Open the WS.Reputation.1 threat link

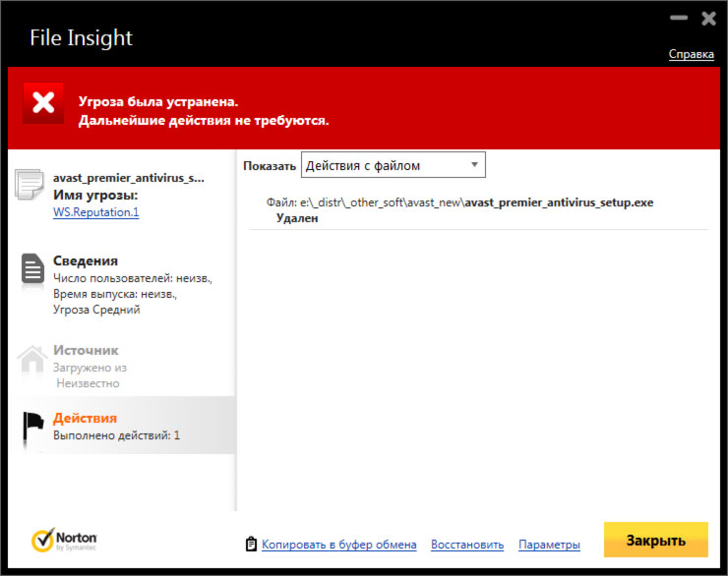[x=95, y=212]
